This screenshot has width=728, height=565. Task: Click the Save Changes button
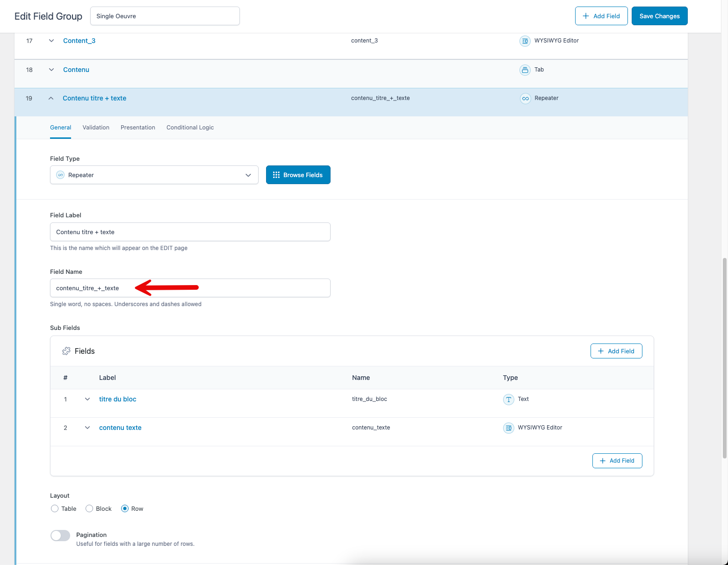(660, 16)
